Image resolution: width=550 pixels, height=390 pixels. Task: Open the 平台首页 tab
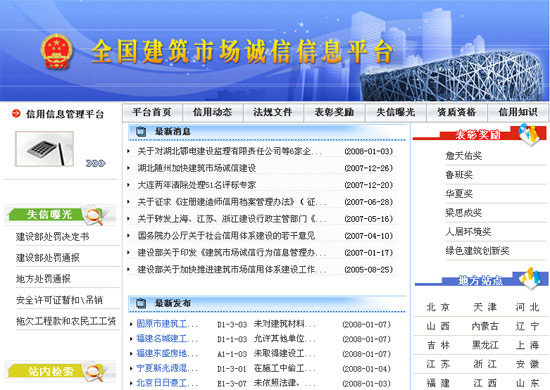tap(152, 112)
